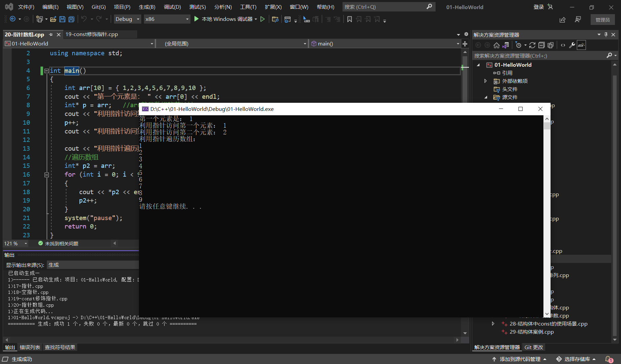Open the x86 platform dropdown

167,19
